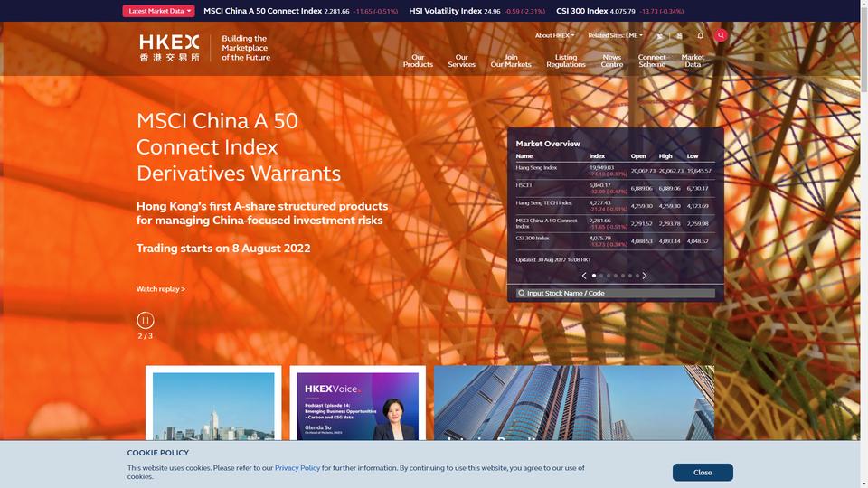Open the Hong Kong skyline card thumbnail
868x488 pixels.
pos(213,406)
